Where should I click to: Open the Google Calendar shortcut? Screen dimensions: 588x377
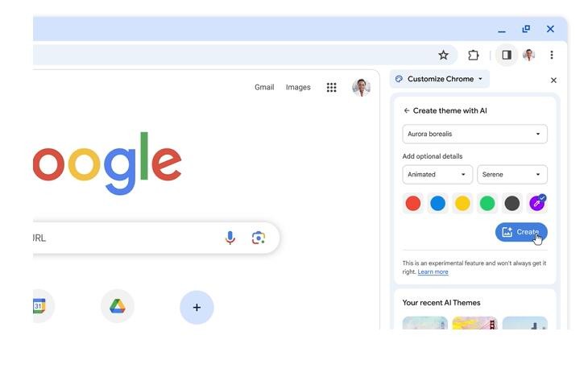[x=39, y=306]
